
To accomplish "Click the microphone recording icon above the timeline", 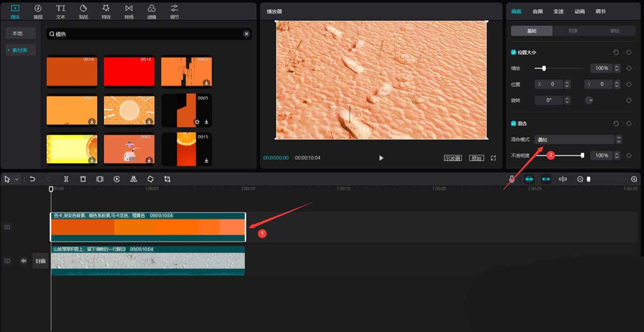I will click(513, 178).
